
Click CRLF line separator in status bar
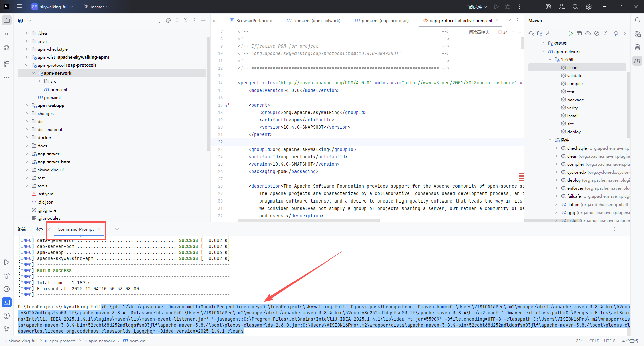(594, 341)
